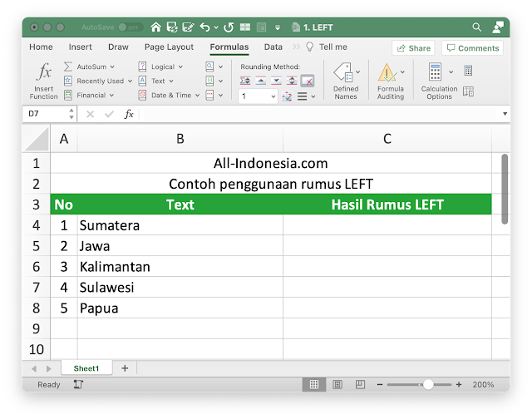Expand the AutoSum dropdown

112,67
